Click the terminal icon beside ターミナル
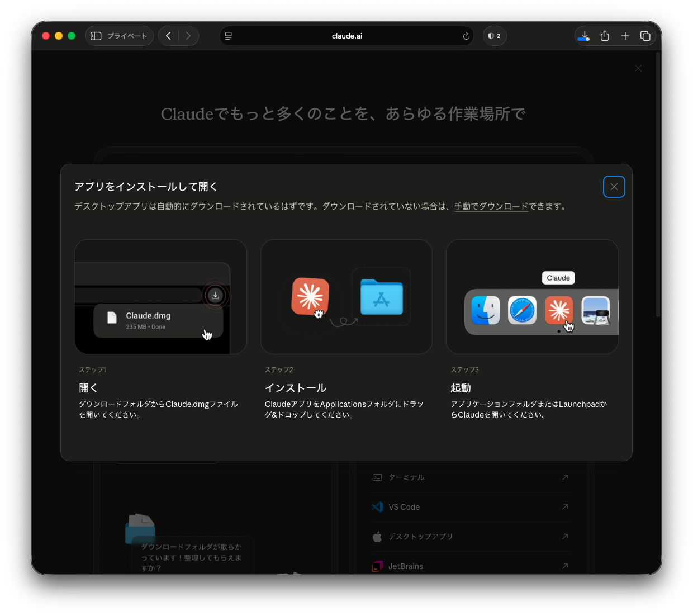Image resolution: width=693 pixels, height=616 pixels. [377, 477]
